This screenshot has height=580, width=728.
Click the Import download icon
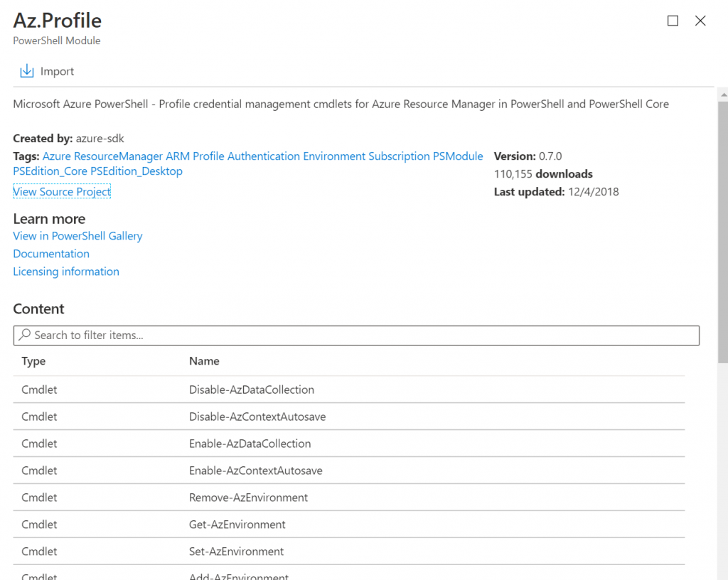point(27,71)
